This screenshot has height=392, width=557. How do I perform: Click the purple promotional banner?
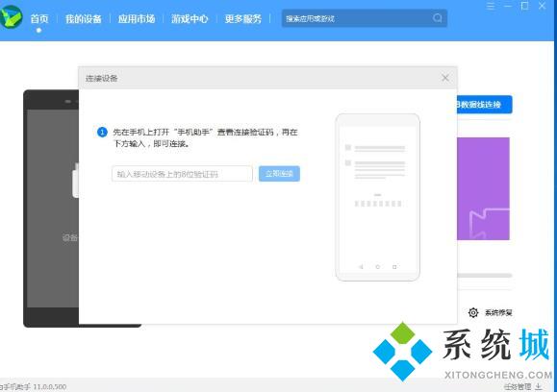[483, 188]
